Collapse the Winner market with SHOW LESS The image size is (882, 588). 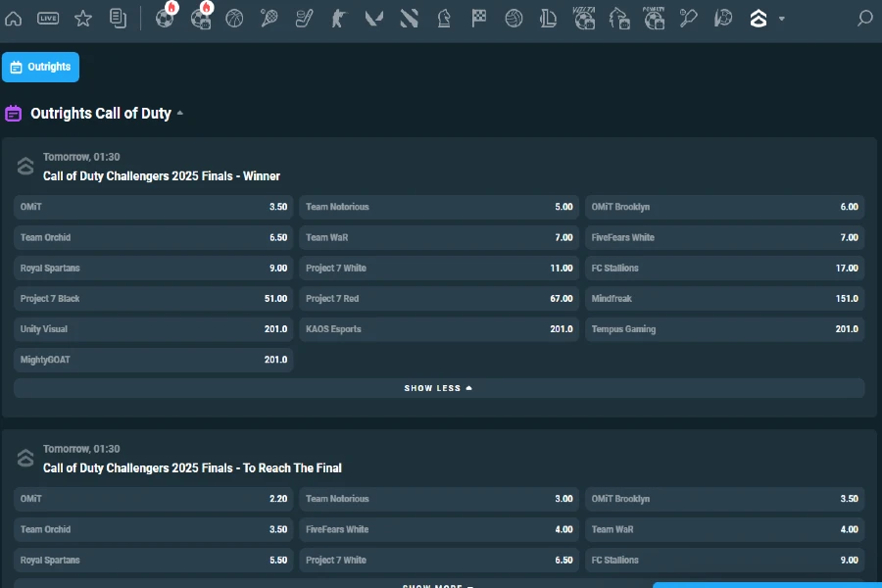[x=438, y=387]
